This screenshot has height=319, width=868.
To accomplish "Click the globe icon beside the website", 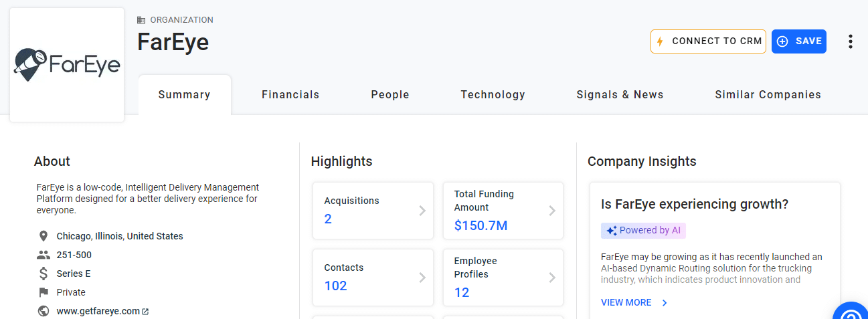I will coord(44,311).
